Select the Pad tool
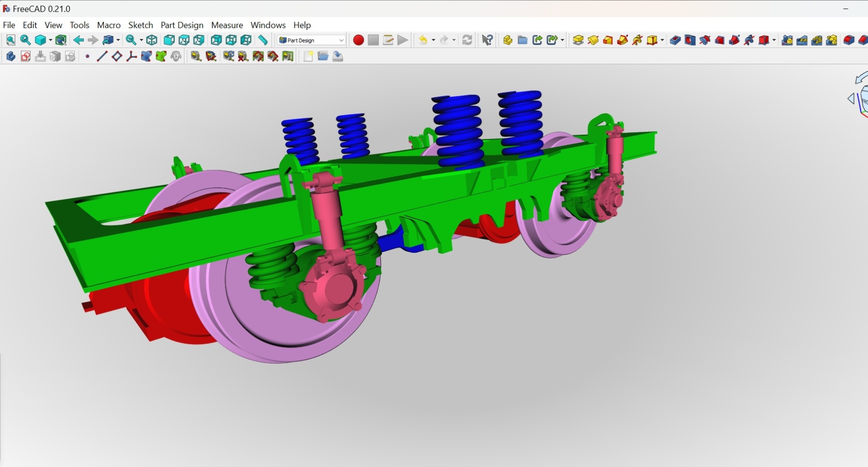The height and width of the screenshot is (467, 868). (578, 40)
